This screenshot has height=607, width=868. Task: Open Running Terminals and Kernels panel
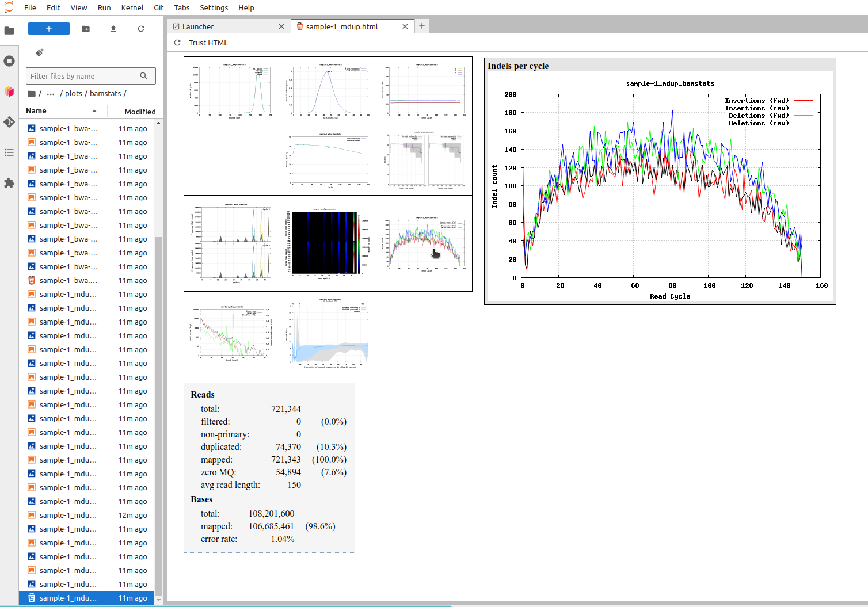(x=9, y=61)
